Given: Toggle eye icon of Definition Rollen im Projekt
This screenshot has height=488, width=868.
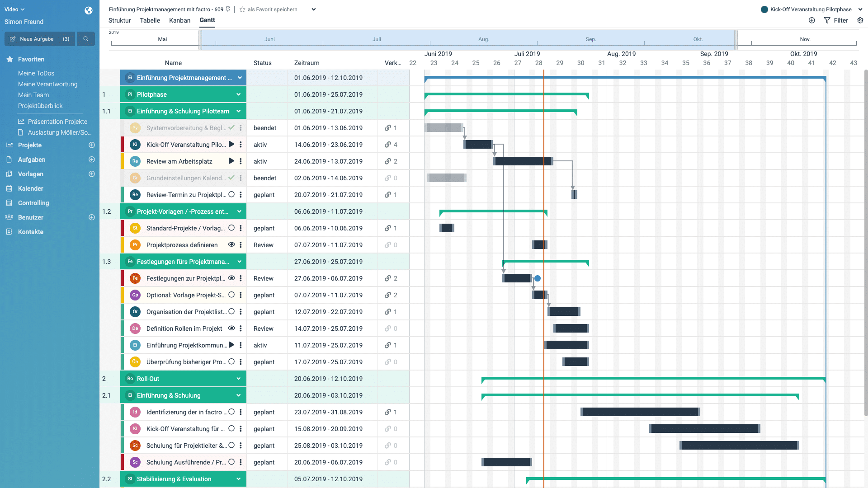Looking at the screenshot, I should click(231, 328).
